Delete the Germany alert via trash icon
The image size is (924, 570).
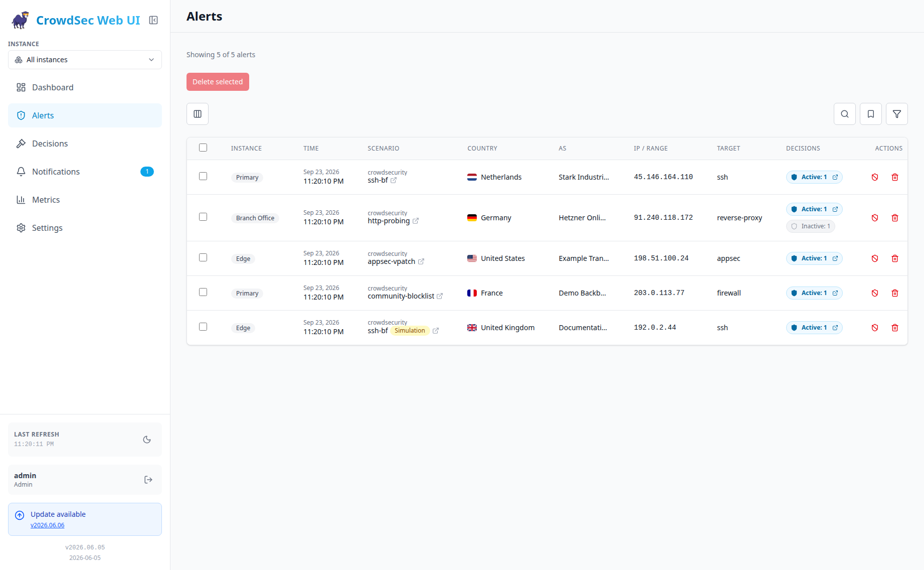point(895,218)
